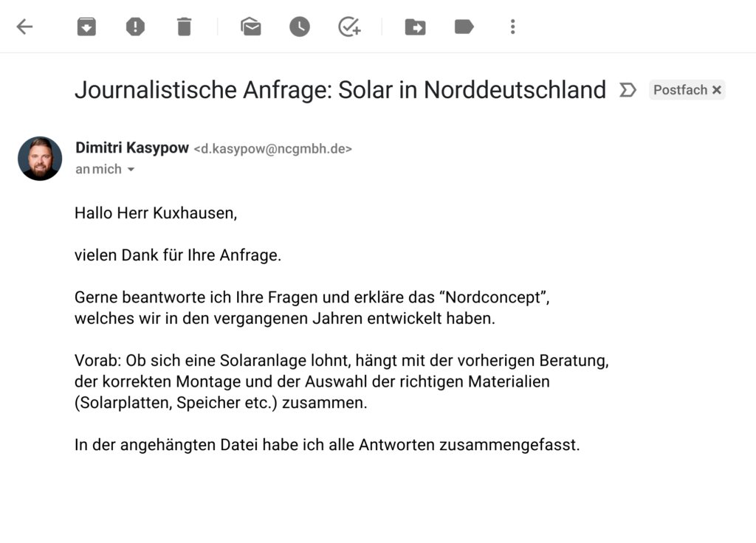Click the subject line "Journalistische Anfrage"
This screenshot has height=543, width=756.
coord(340,90)
